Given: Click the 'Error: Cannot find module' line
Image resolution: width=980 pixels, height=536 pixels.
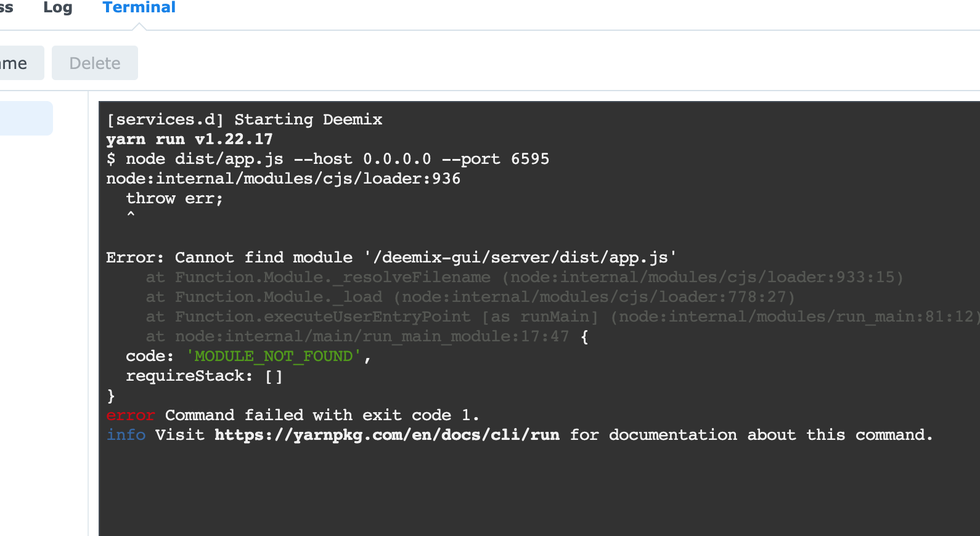Looking at the screenshot, I should click(391, 258).
